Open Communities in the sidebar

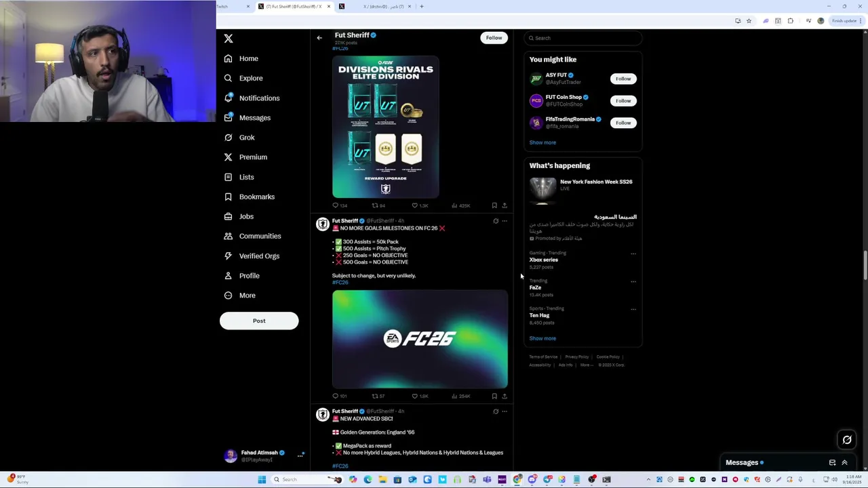(x=252, y=236)
